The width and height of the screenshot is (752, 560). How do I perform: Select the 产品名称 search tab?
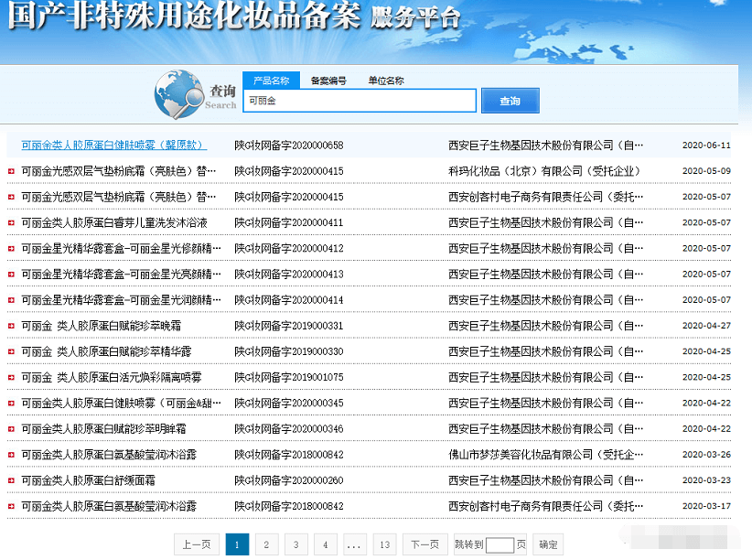271,81
